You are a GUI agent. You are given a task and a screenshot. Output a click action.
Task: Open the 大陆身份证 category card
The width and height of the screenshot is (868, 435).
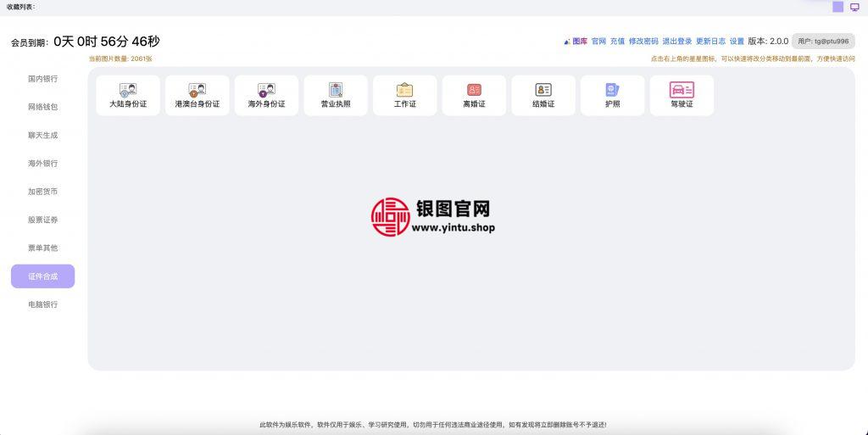pyautogui.click(x=128, y=96)
